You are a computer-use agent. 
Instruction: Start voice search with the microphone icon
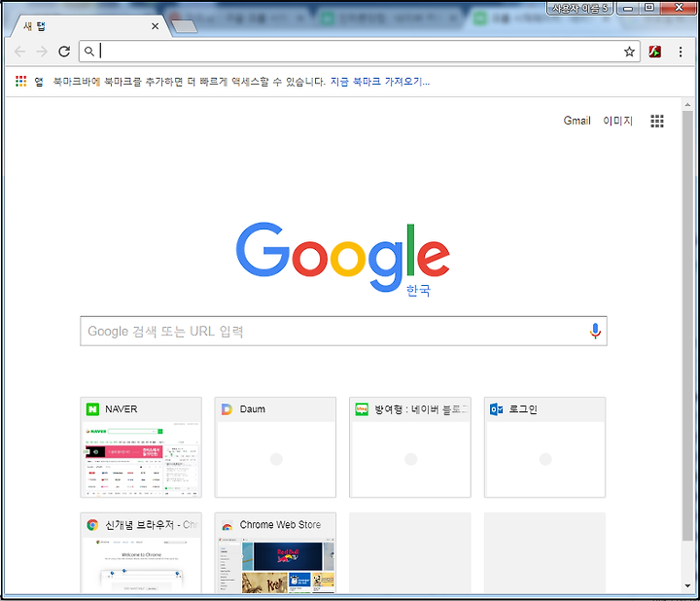pos(595,332)
